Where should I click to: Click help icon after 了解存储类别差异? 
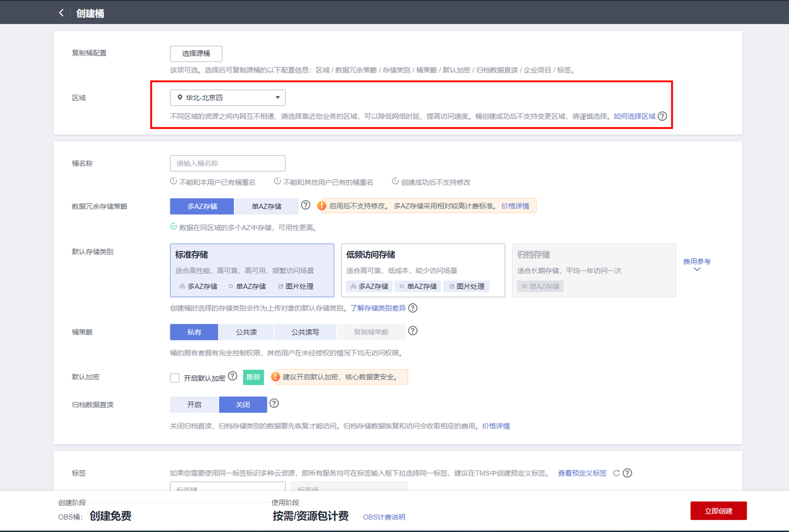[413, 308]
